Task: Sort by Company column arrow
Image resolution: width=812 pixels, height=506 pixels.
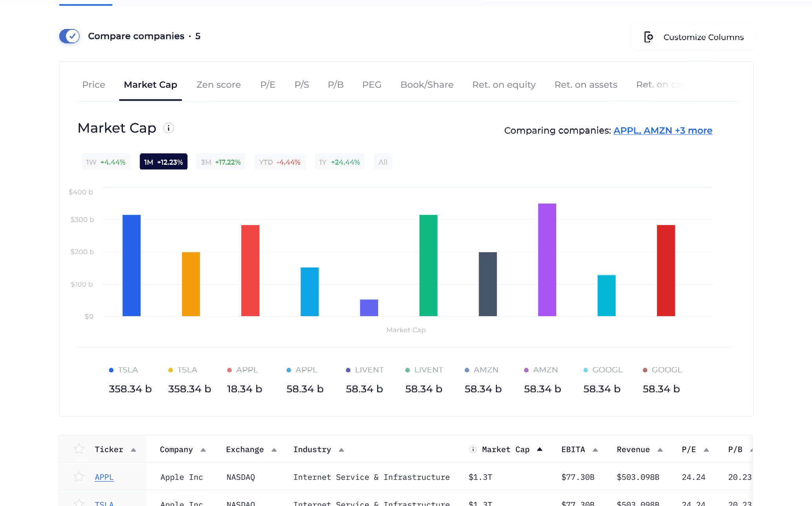Action: [203, 450]
